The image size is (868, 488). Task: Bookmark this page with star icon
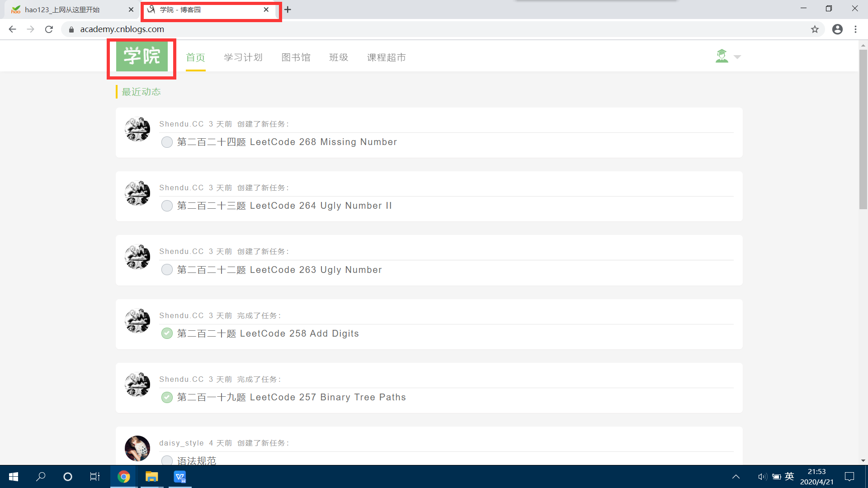[x=815, y=29]
